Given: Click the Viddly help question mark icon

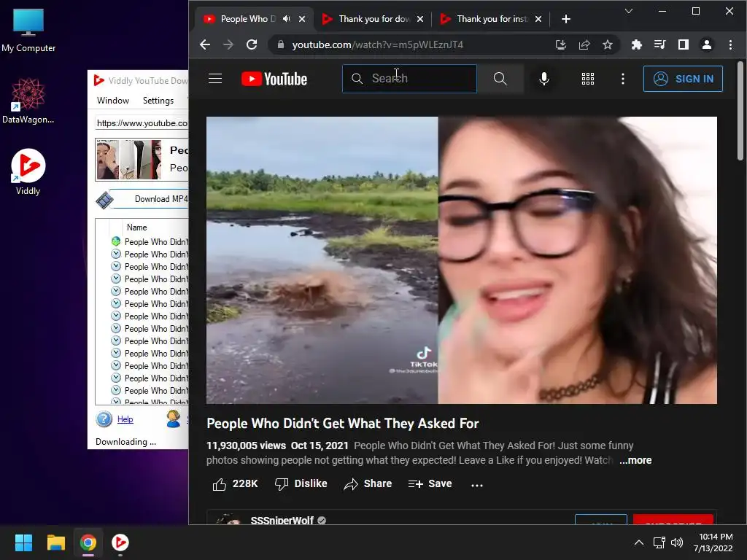Looking at the screenshot, I should (104, 419).
